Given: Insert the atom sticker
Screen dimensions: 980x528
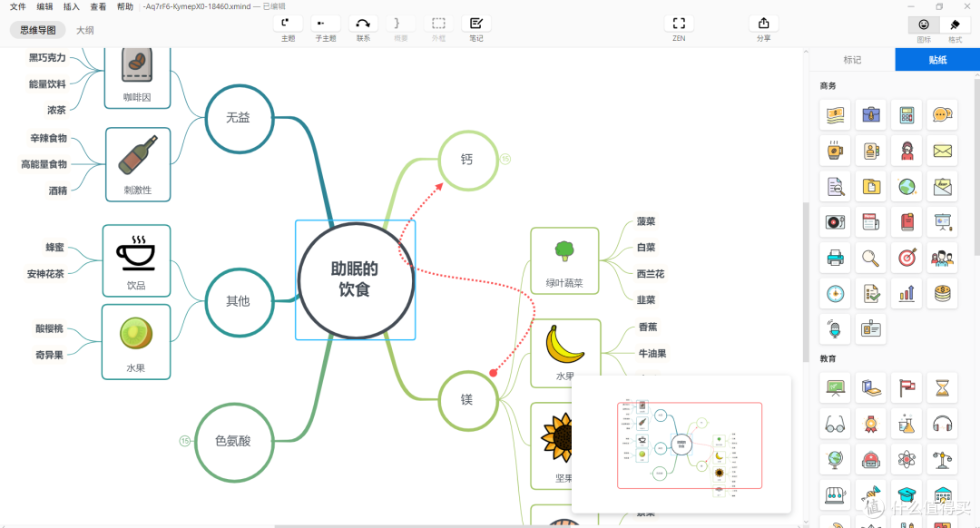Looking at the screenshot, I should (x=906, y=460).
